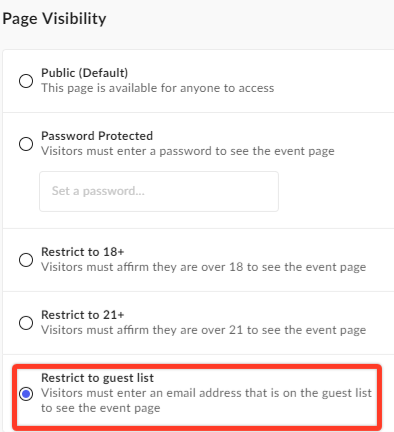
Task: Click the word 'Protected' in Password option
Action: tap(125, 136)
